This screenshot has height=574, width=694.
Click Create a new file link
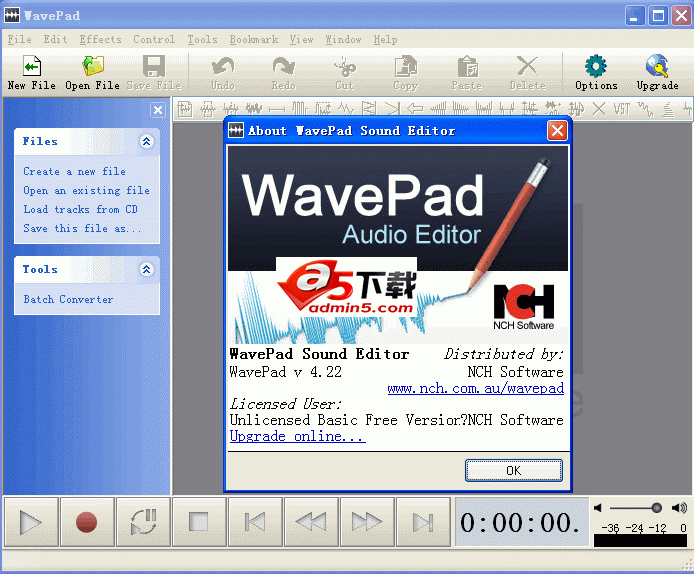point(74,171)
